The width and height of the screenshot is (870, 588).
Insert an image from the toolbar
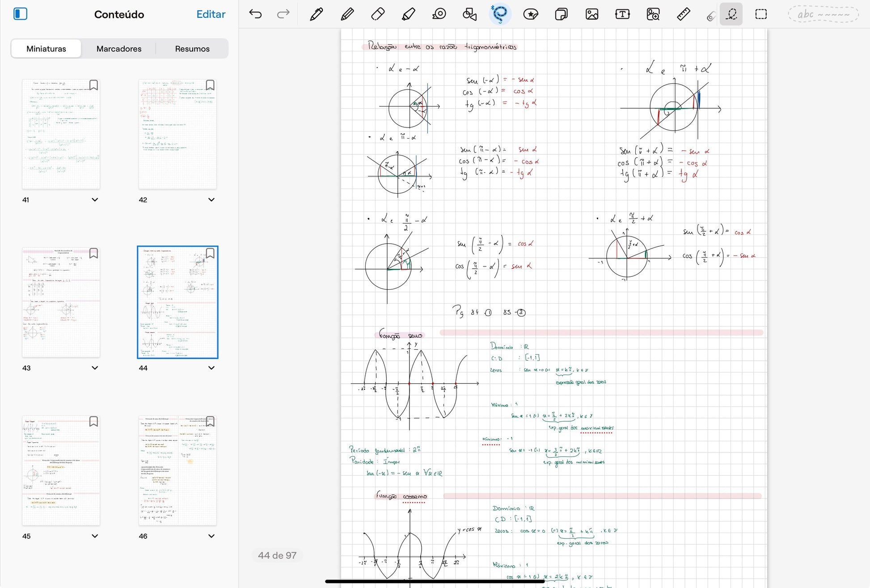pyautogui.click(x=591, y=14)
